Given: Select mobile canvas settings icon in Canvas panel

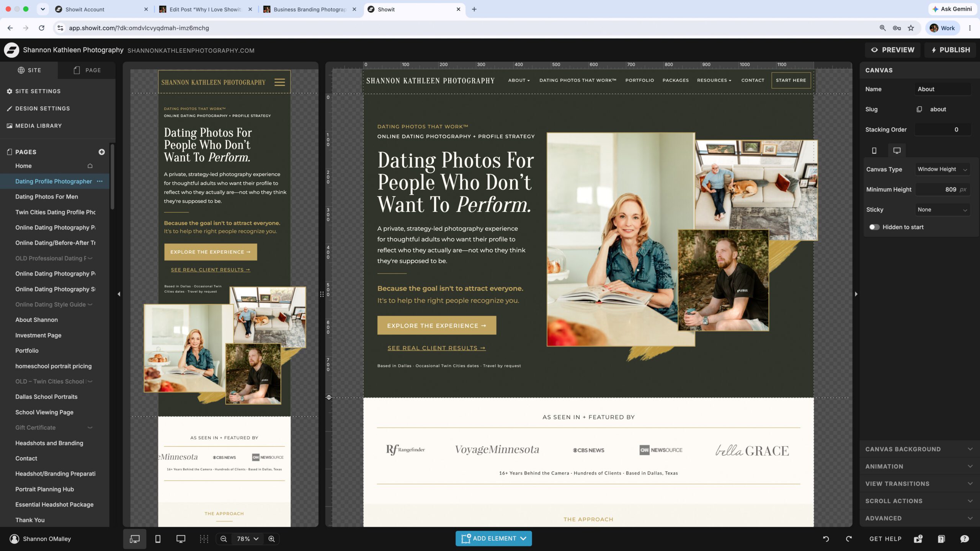Looking at the screenshot, I should pyautogui.click(x=874, y=150).
